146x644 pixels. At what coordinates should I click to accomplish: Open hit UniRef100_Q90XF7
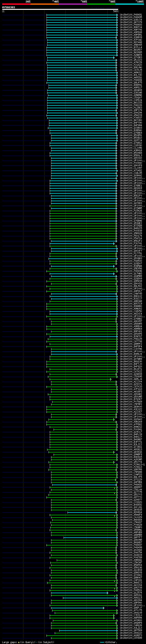pos(131,251)
